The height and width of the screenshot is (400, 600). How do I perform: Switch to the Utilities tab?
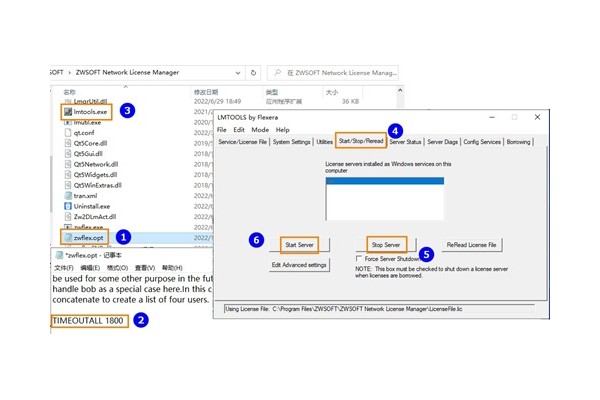pyautogui.click(x=324, y=142)
